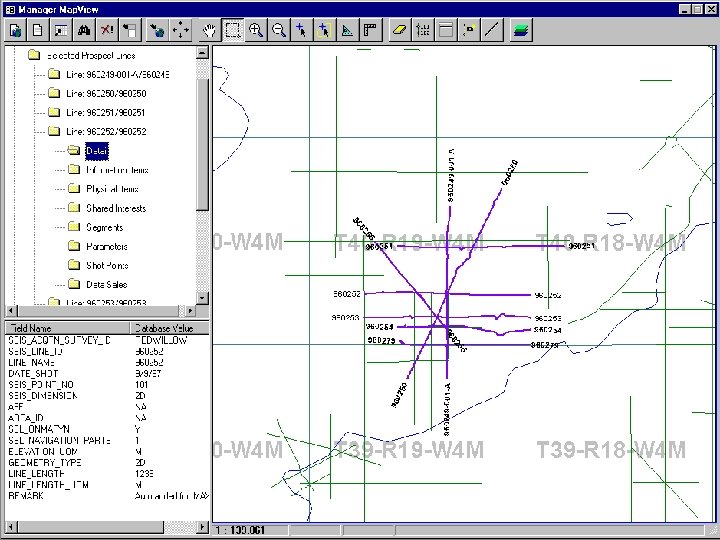The height and width of the screenshot is (540, 720).
Task: Click the blank new document icon
Action: pos(38,30)
